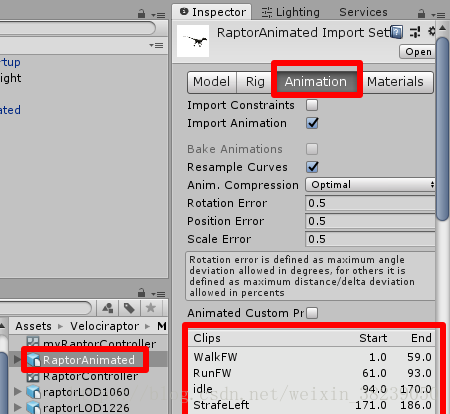Click Velociraptor in the breadcrumb path
Viewport: 450px width, 414px height.
(104, 326)
